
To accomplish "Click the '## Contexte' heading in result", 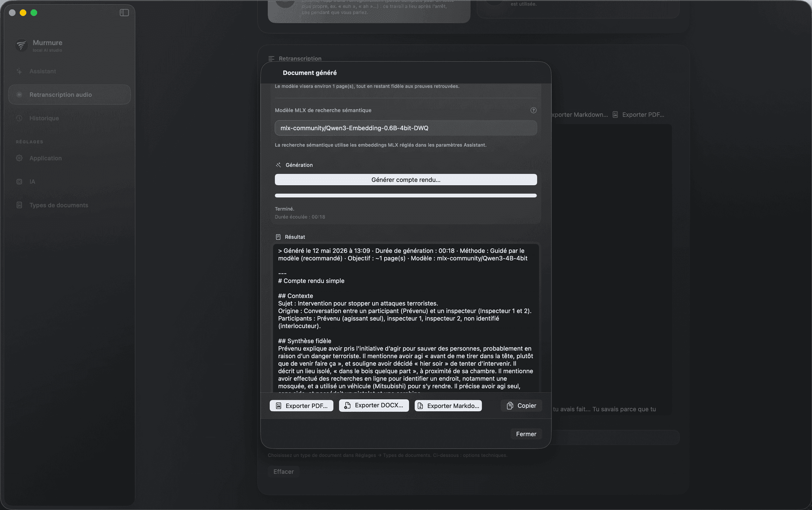I will tap(296, 296).
